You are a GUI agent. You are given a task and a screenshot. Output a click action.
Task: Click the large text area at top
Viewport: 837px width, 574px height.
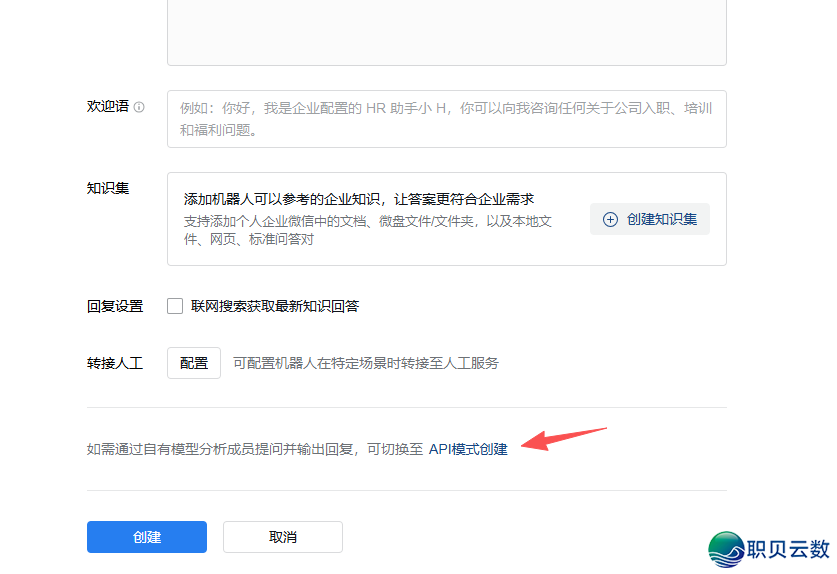pyautogui.click(x=447, y=32)
